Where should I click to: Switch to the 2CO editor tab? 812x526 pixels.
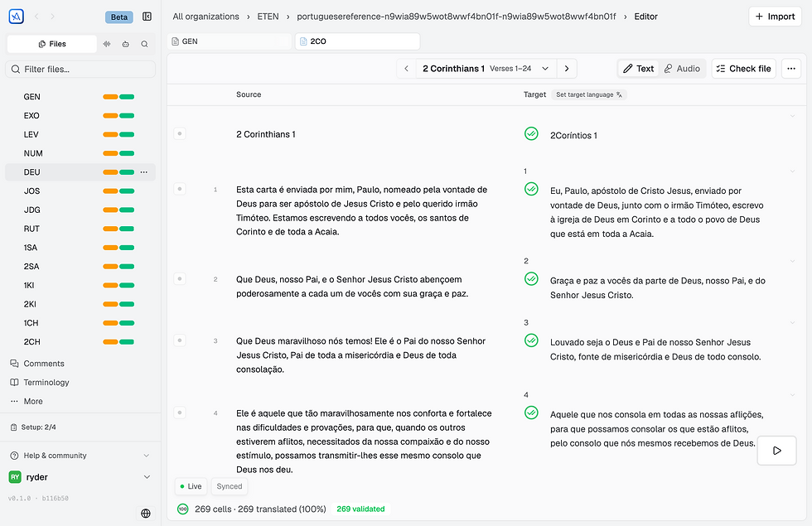[x=357, y=41]
